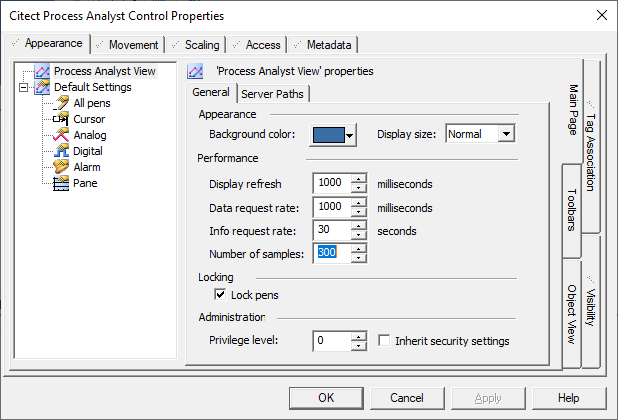Click the OK button
618x420 pixels.
point(326,398)
